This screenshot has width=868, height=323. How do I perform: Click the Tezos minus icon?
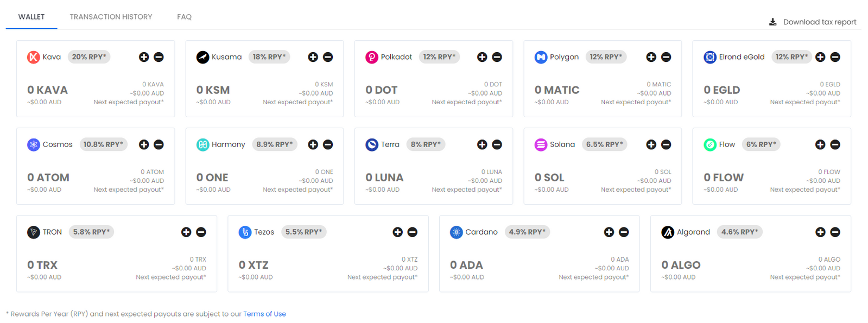click(x=413, y=232)
